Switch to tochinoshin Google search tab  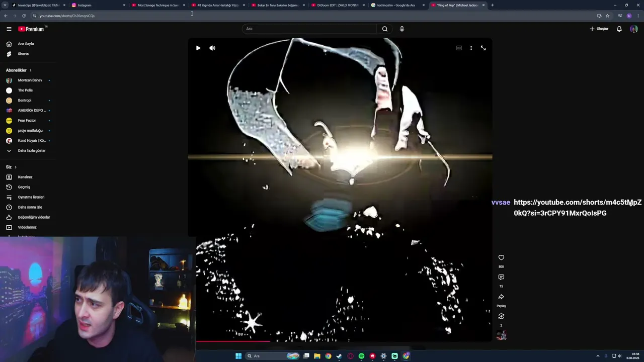click(x=397, y=5)
